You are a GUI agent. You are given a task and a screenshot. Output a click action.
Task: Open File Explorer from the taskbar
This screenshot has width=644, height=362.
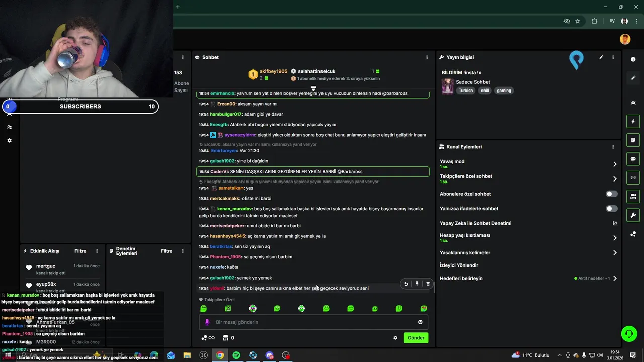(187, 355)
